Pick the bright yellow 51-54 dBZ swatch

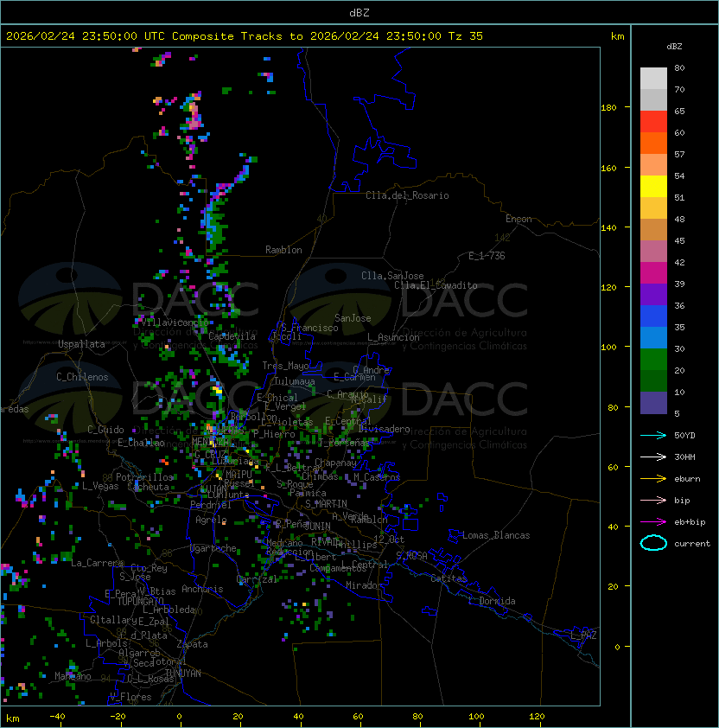(653, 187)
